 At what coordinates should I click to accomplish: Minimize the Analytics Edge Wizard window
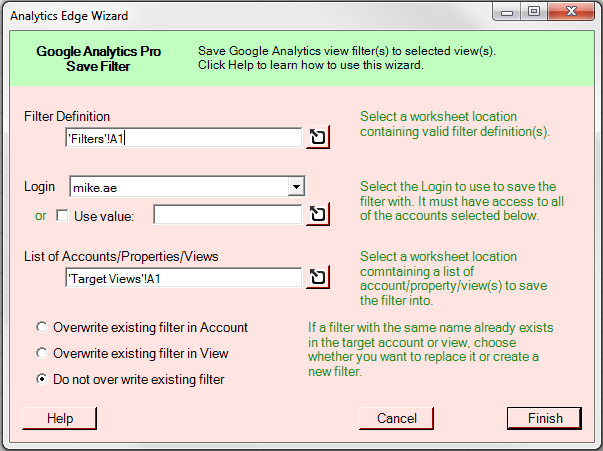click(507, 12)
